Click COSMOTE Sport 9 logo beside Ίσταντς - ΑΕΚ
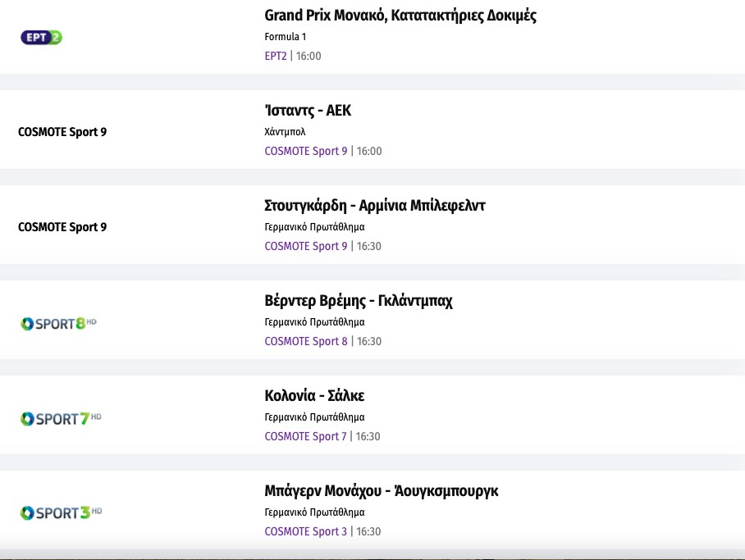 click(62, 132)
